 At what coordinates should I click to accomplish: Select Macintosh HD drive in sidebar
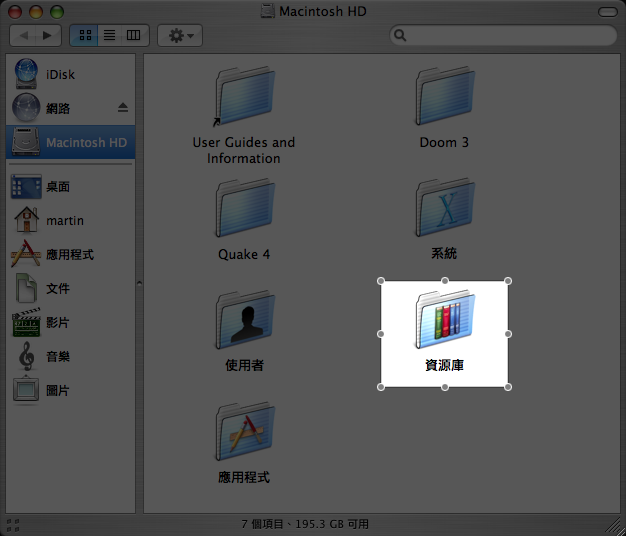[70, 142]
